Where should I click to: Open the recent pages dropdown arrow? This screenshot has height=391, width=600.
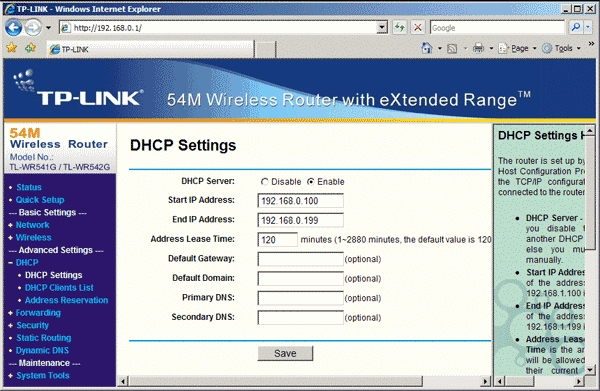[x=48, y=28]
